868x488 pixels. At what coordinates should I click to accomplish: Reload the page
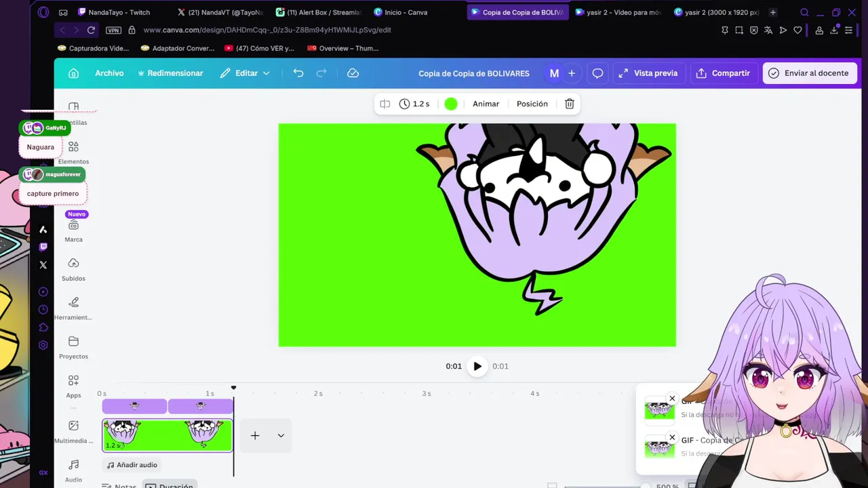(92, 30)
